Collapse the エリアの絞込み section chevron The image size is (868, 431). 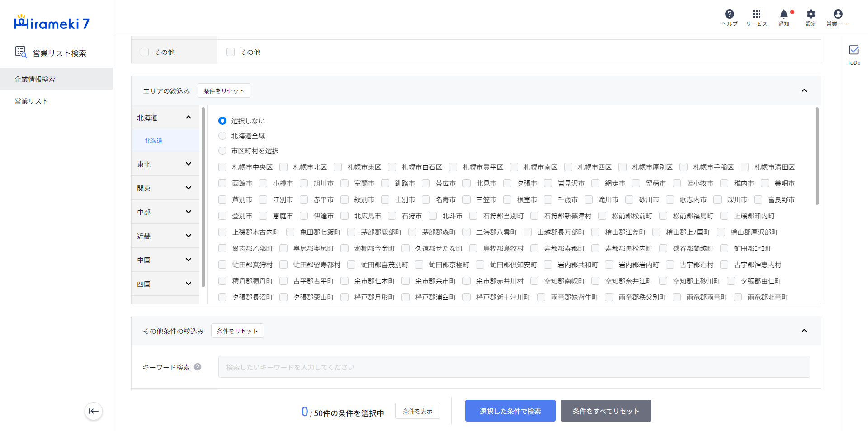(804, 90)
